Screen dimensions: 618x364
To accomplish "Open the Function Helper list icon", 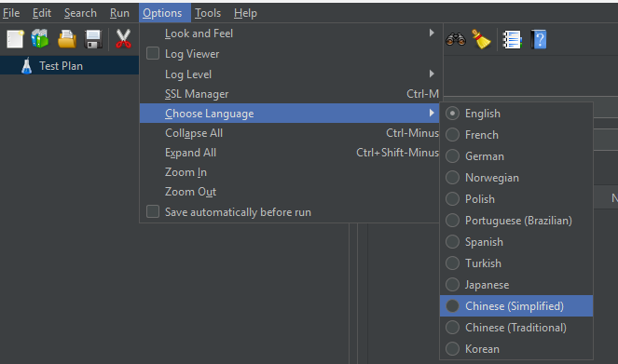I will pos(513,39).
